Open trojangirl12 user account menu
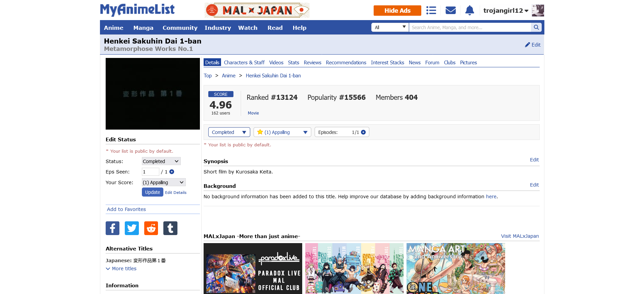Viewport: 644px width, 294px height. (505, 11)
